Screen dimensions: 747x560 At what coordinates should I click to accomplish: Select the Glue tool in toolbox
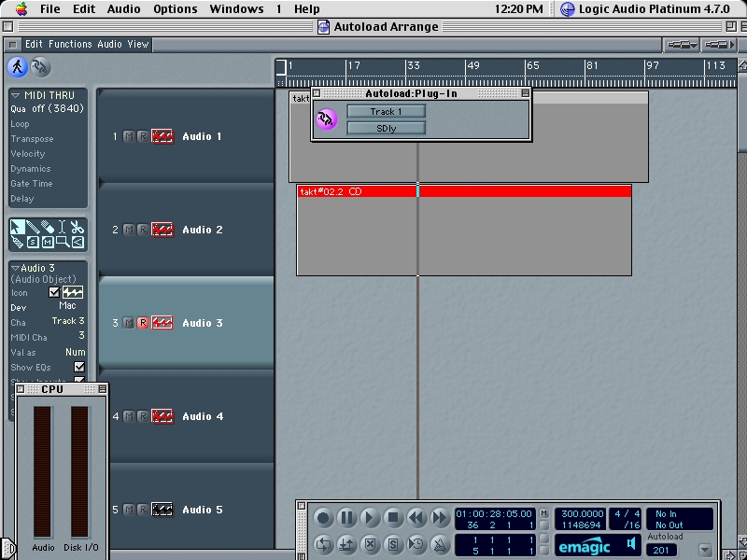[x=17, y=242]
